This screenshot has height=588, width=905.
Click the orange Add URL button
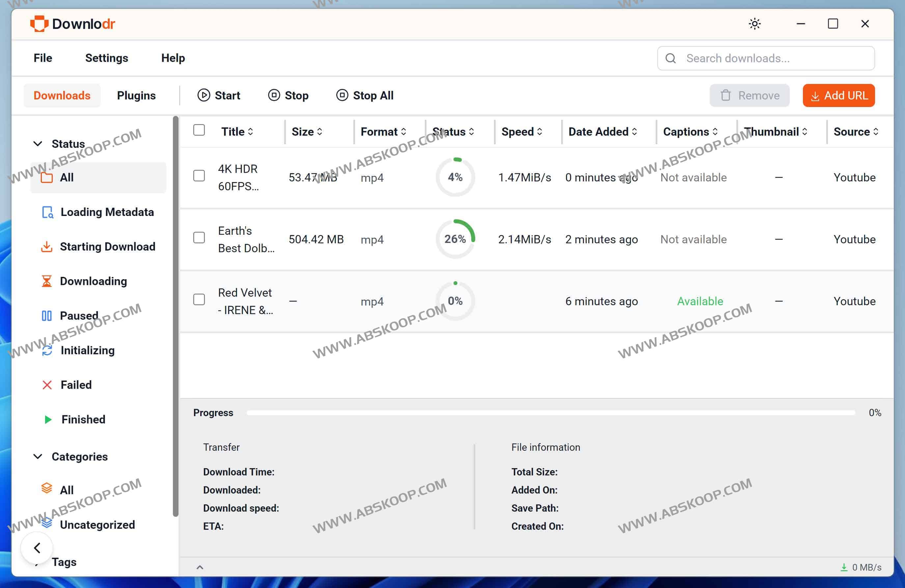click(x=838, y=95)
